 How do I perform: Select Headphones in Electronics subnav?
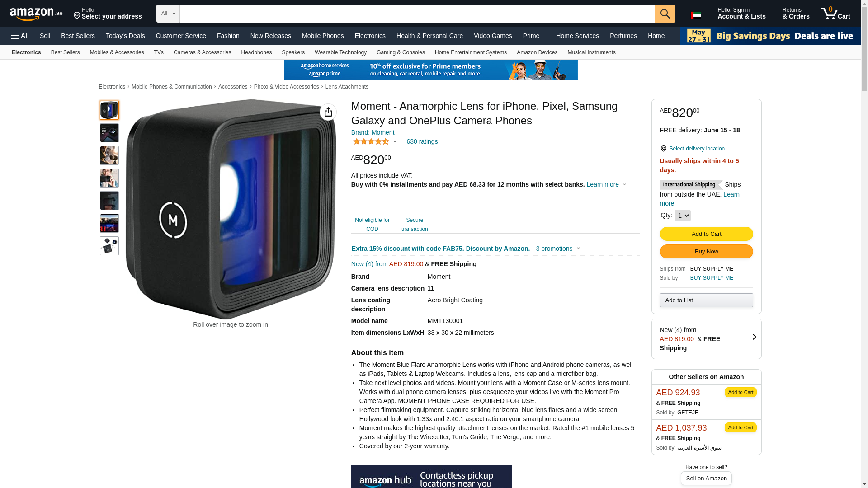pos(256,52)
